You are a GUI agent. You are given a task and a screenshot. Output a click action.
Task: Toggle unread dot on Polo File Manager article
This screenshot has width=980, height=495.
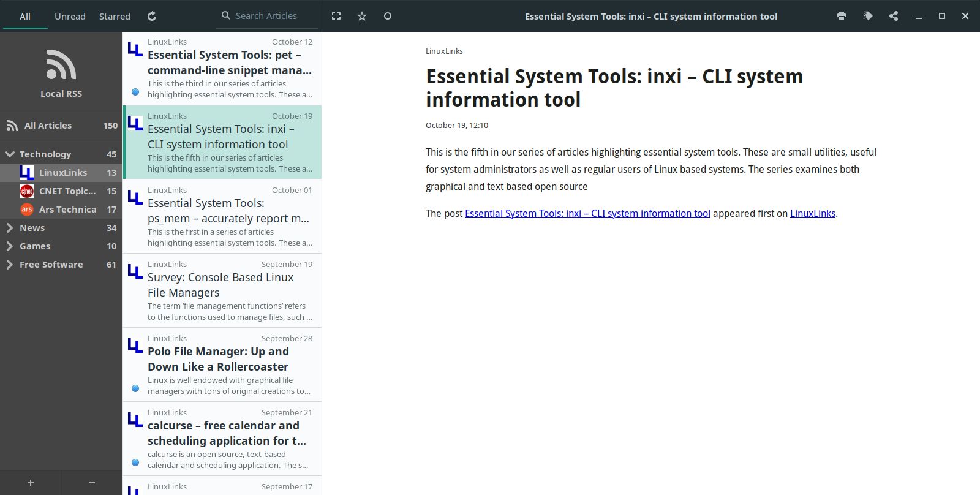[x=135, y=388]
